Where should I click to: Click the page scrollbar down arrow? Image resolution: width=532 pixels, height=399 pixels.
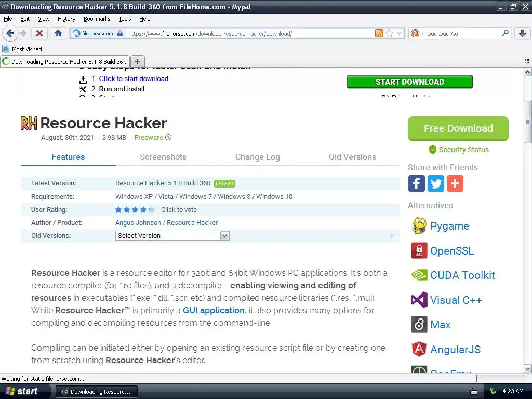[x=527, y=368]
